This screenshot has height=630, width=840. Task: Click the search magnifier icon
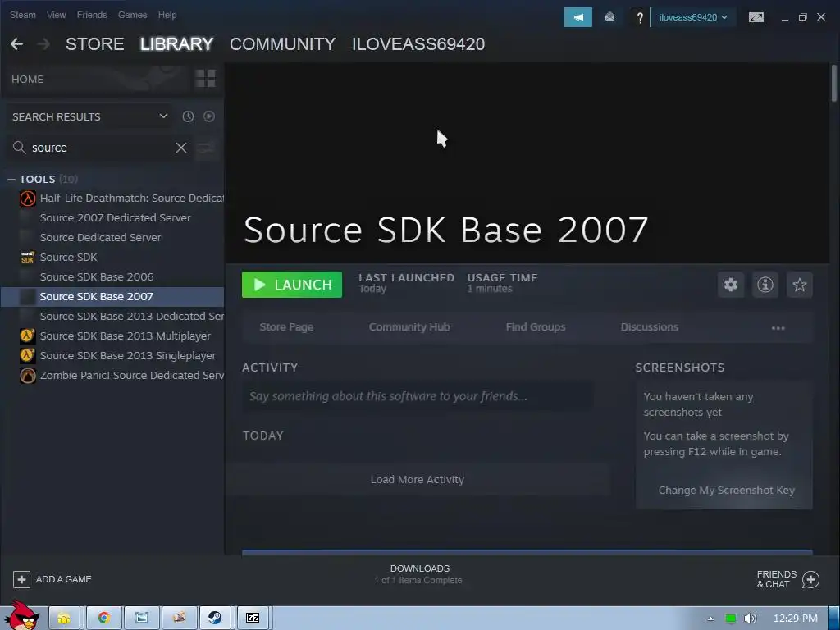tap(20, 148)
